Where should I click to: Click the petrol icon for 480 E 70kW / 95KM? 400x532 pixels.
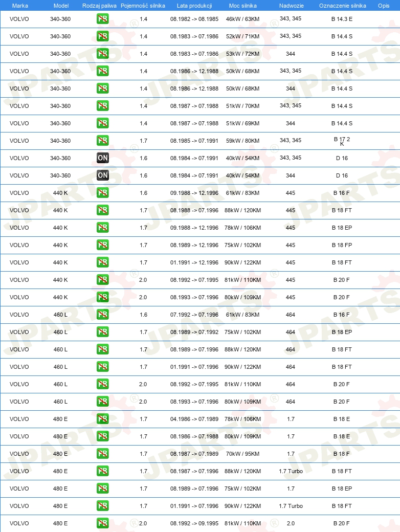(102, 454)
